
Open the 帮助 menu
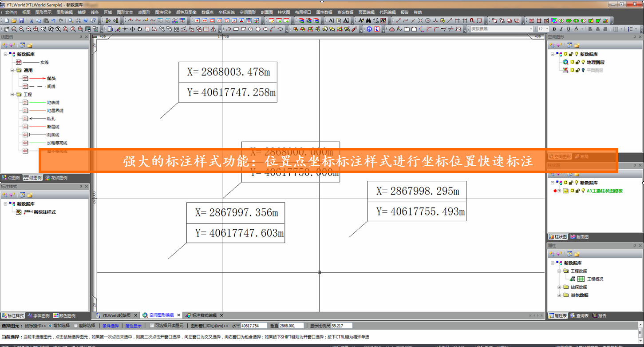pyautogui.click(x=418, y=12)
